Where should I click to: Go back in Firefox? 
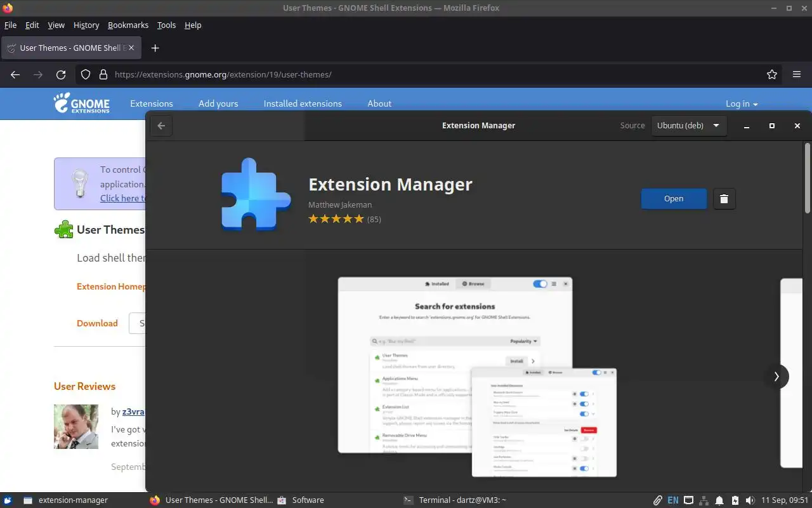click(x=15, y=74)
